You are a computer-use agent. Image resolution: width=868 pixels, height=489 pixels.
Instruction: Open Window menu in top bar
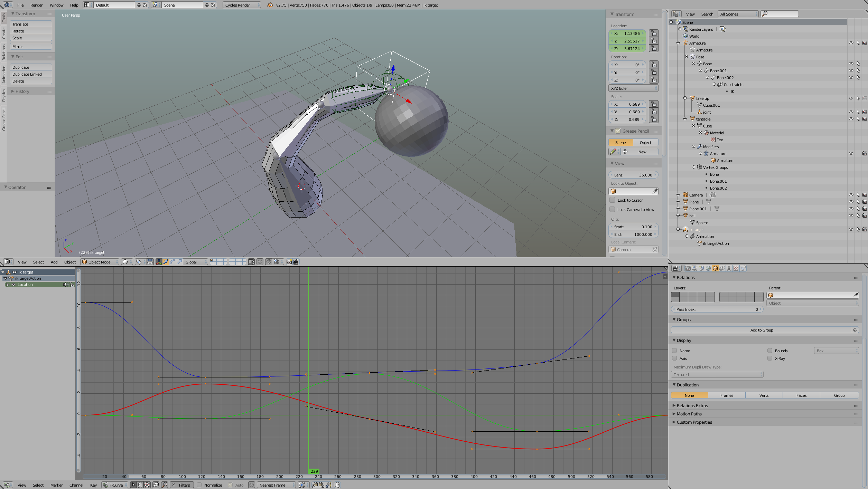coord(56,5)
